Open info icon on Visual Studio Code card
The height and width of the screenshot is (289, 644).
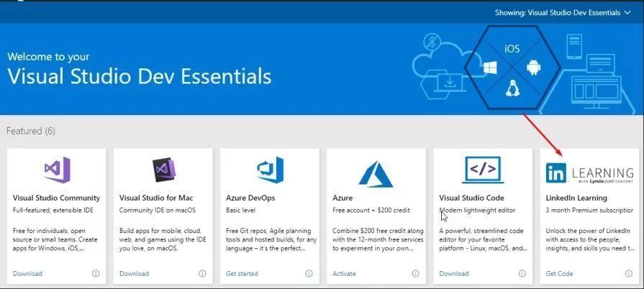pyautogui.click(x=522, y=274)
